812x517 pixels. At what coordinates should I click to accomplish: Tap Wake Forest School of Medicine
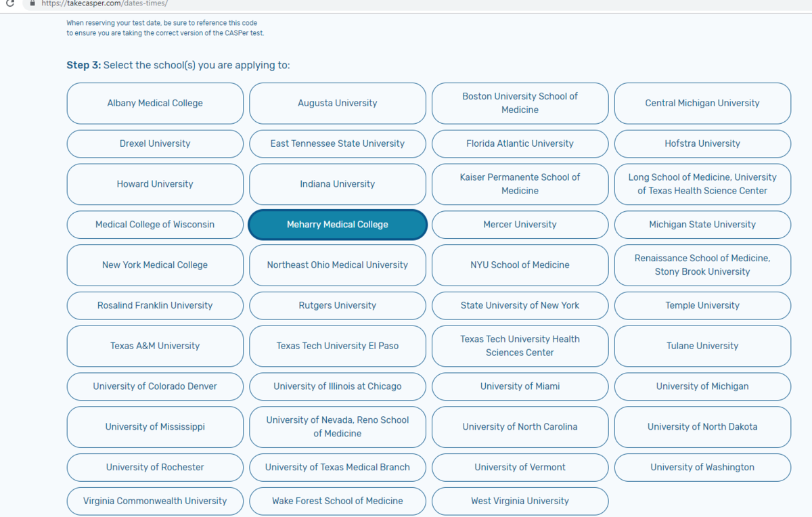pyautogui.click(x=338, y=501)
